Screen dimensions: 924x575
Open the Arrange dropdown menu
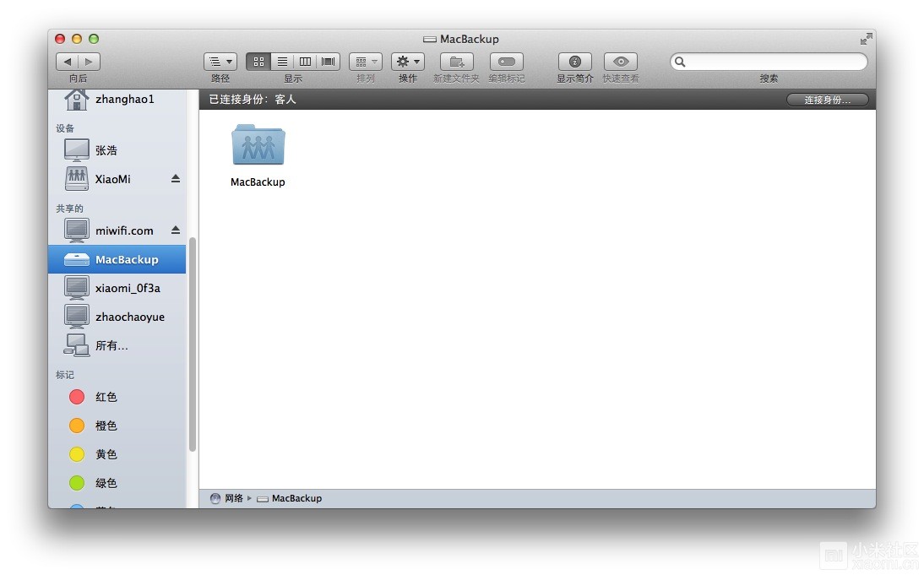365,62
